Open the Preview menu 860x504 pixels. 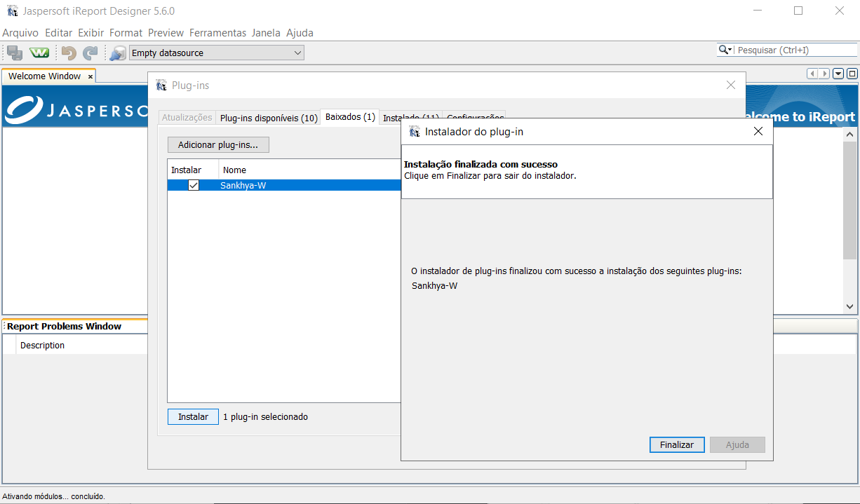(166, 33)
